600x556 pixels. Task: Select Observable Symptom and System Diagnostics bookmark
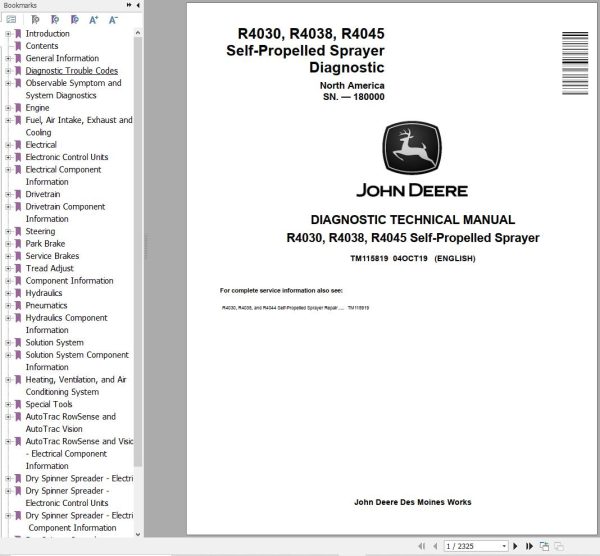click(x=73, y=89)
